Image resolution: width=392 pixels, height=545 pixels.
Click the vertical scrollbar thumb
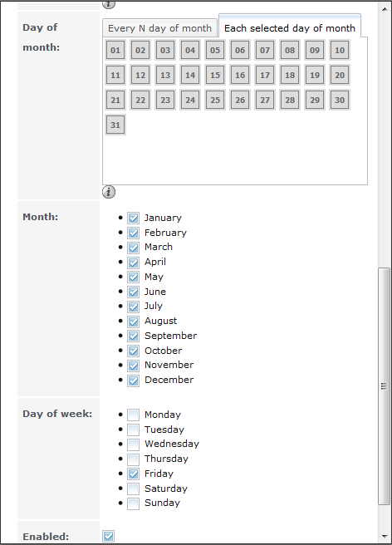pyautogui.click(x=384, y=385)
